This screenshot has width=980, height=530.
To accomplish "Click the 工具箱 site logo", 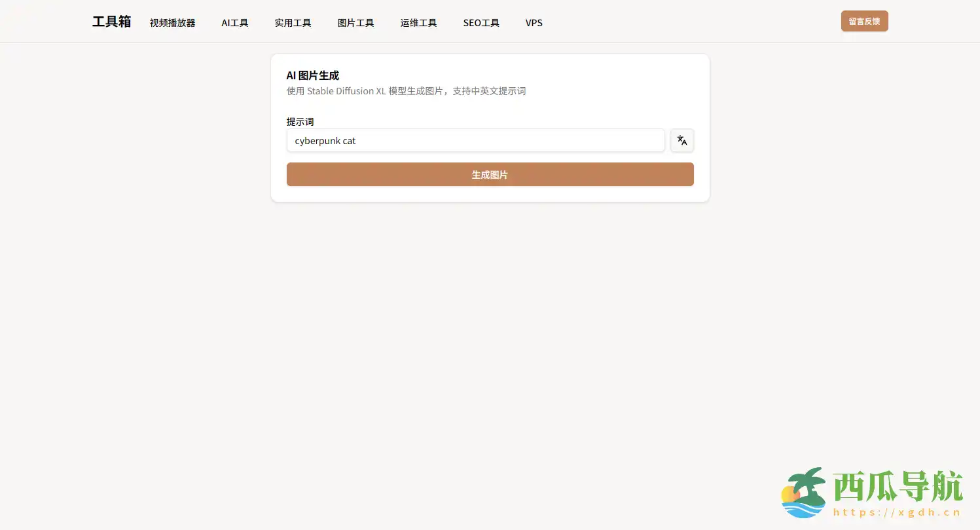I will pos(111,22).
